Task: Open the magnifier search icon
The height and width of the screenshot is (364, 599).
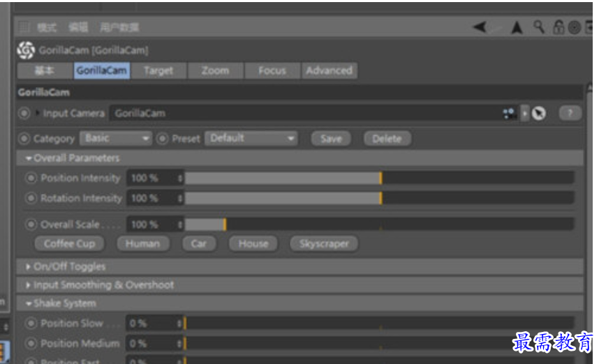Action: (x=539, y=27)
